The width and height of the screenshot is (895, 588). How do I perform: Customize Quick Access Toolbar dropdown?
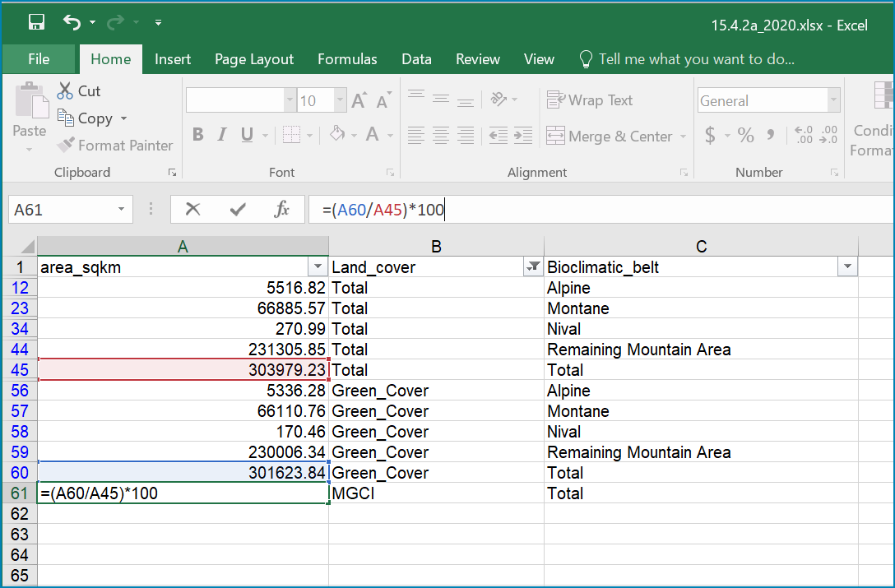[x=158, y=22]
